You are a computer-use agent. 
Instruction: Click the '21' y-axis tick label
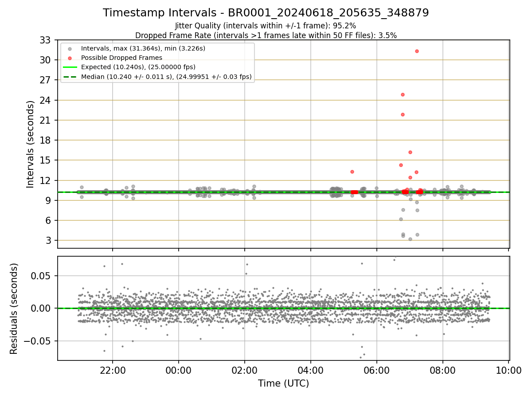(x=46, y=120)
